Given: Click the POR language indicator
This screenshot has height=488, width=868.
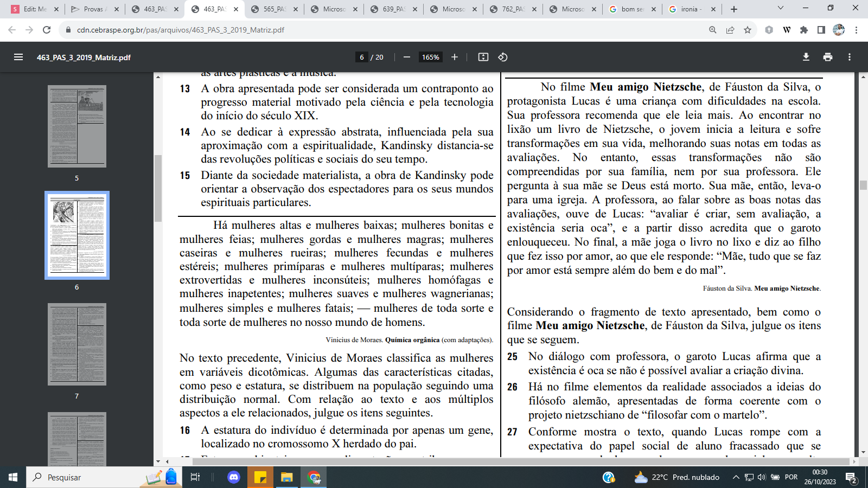Looking at the screenshot, I should [791, 477].
